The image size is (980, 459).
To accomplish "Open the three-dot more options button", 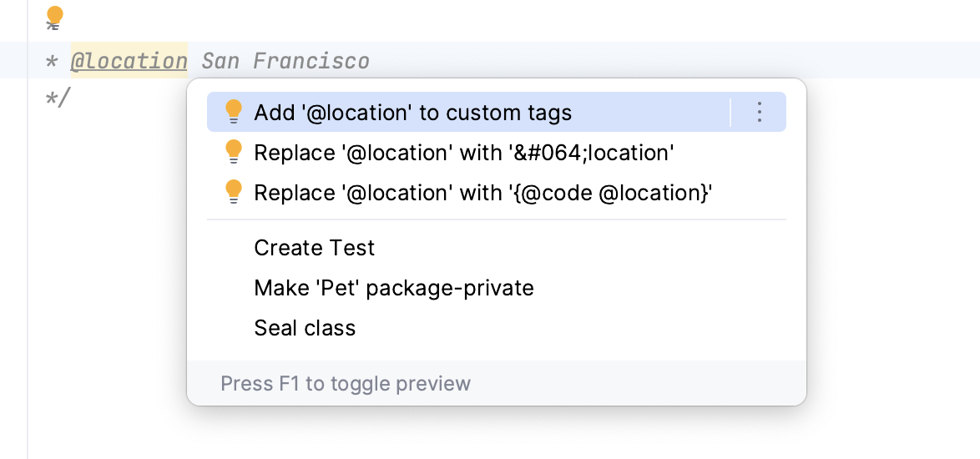I will [x=759, y=112].
